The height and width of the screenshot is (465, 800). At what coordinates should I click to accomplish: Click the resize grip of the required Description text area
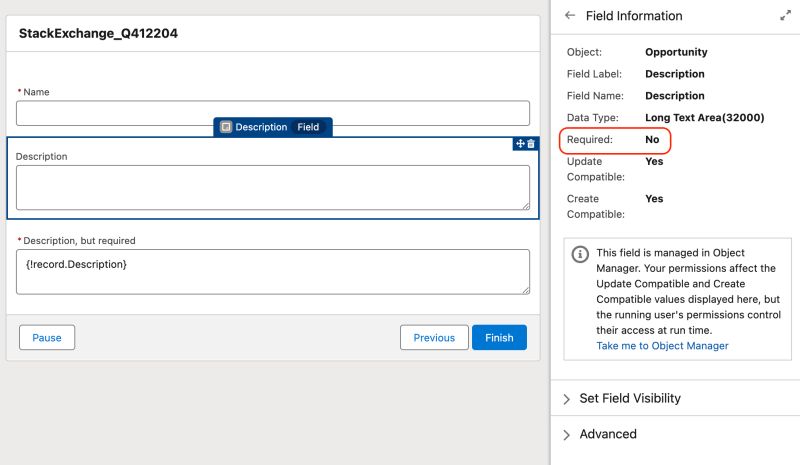(x=525, y=290)
